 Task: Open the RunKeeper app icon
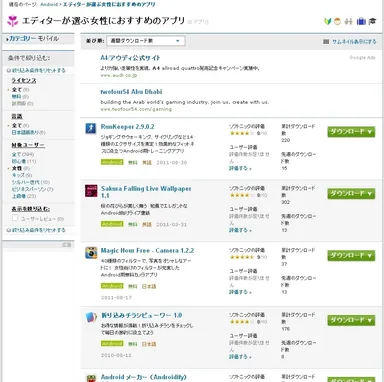(x=91, y=128)
